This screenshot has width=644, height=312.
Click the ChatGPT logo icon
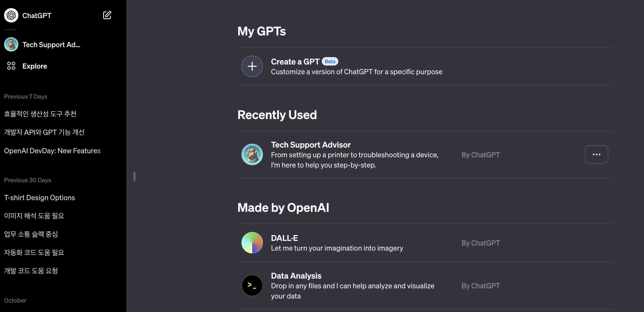(11, 15)
